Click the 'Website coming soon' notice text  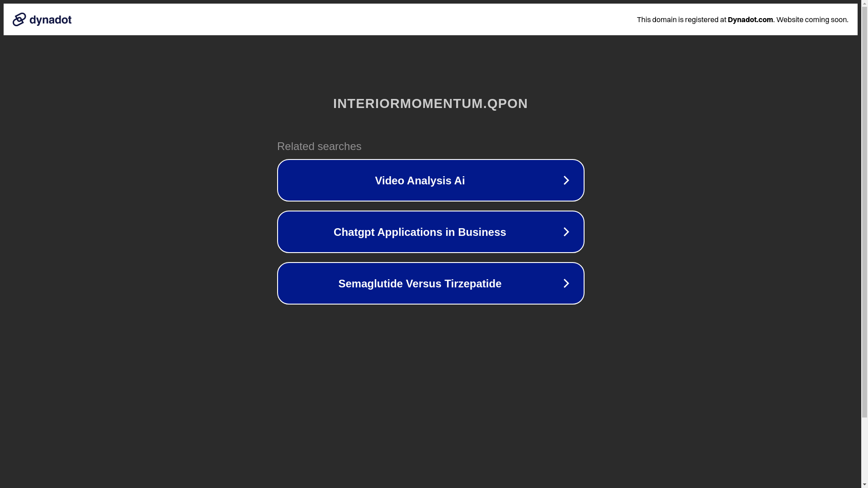[x=812, y=19]
